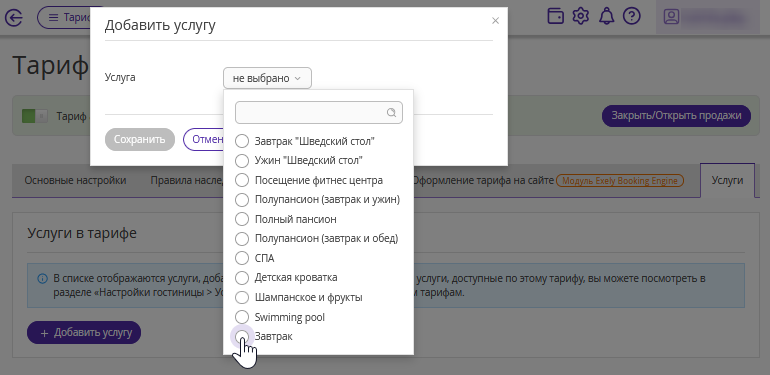Click the Модуль Exely Booking Engine badge
770x375 pixels.
[620, 181]
